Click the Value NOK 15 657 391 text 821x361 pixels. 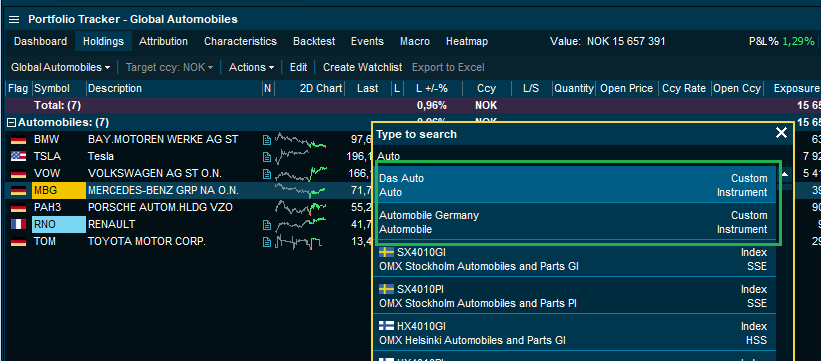[607, 41]
